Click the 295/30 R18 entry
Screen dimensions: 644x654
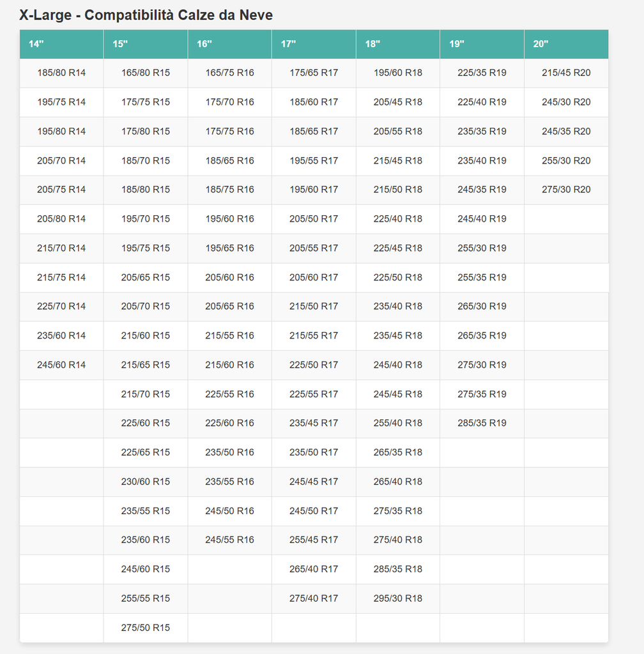click(398, 598)
